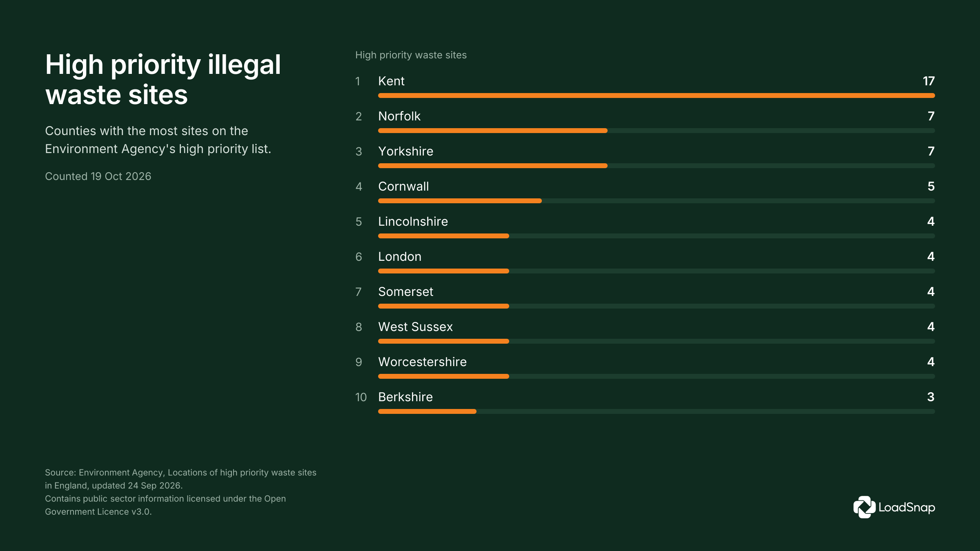Viewport: 980px width, 551px height.
Task: Select the Somerset county label
Action: coord(406,292)
